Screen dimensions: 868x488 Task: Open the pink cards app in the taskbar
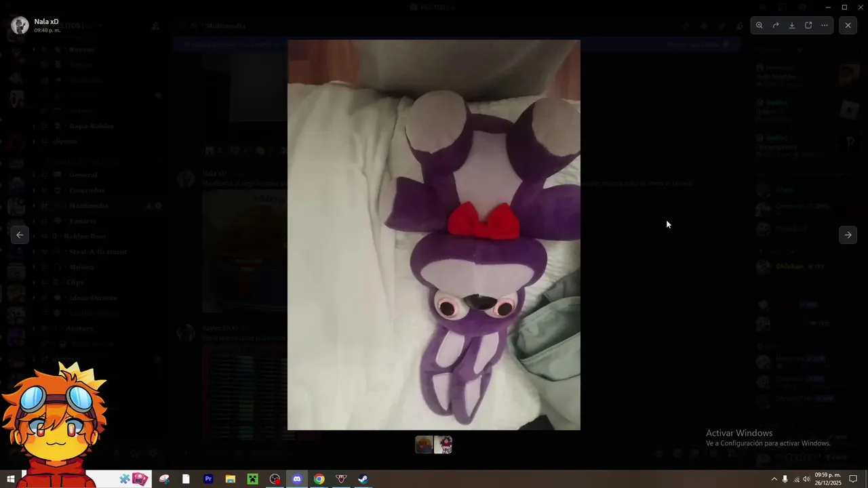point(140,479)
